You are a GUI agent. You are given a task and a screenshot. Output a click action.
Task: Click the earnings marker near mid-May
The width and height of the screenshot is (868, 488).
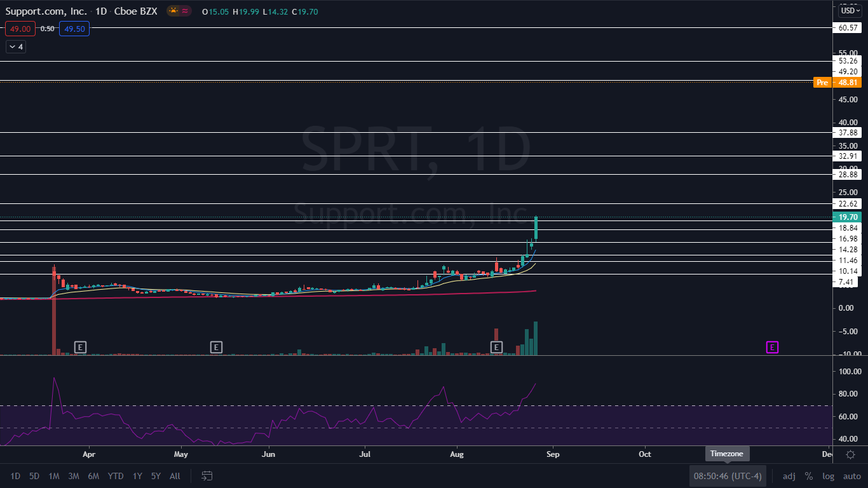pyautogui.click(x=217, y=347)
